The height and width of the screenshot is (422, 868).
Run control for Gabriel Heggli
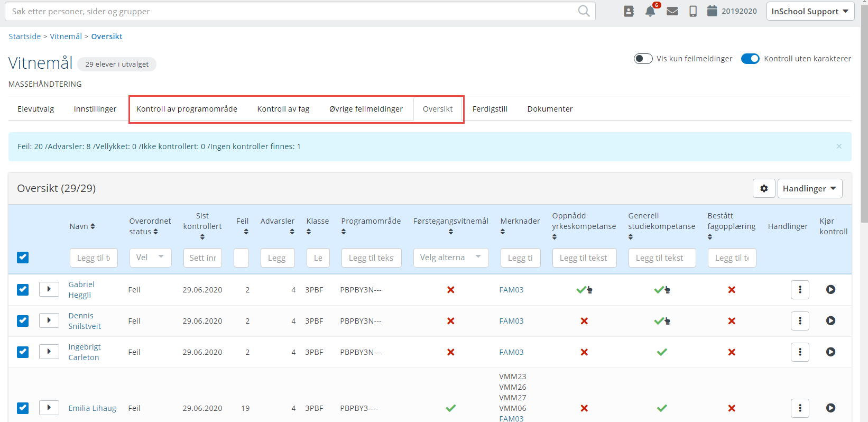830,289
